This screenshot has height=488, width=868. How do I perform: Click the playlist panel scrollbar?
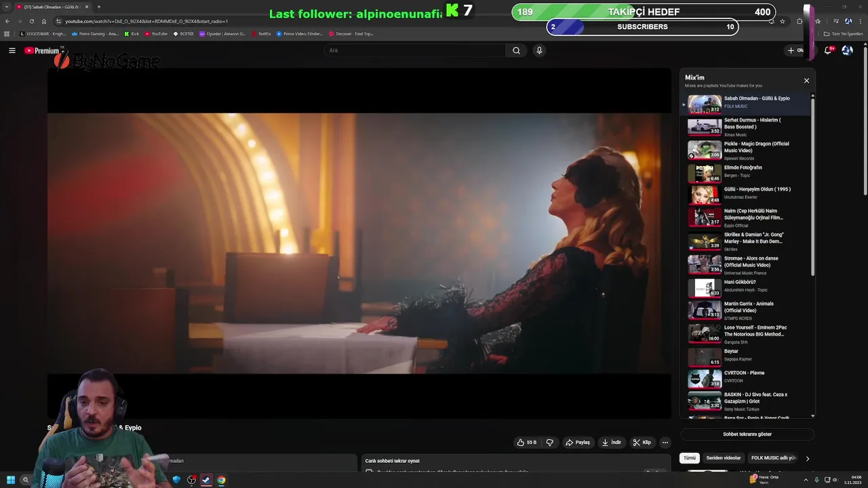pos(813,186)
